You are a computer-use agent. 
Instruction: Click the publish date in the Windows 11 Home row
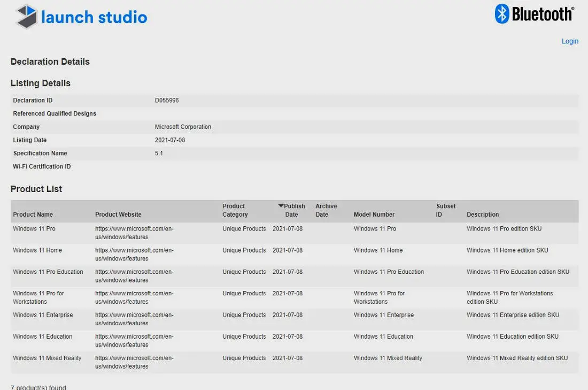pos(288,250)
